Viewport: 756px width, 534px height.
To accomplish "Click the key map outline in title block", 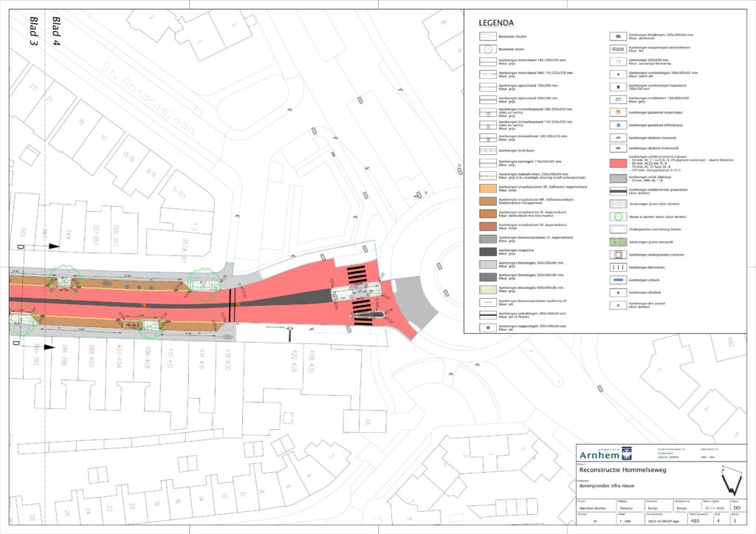I will pos(730,480).
